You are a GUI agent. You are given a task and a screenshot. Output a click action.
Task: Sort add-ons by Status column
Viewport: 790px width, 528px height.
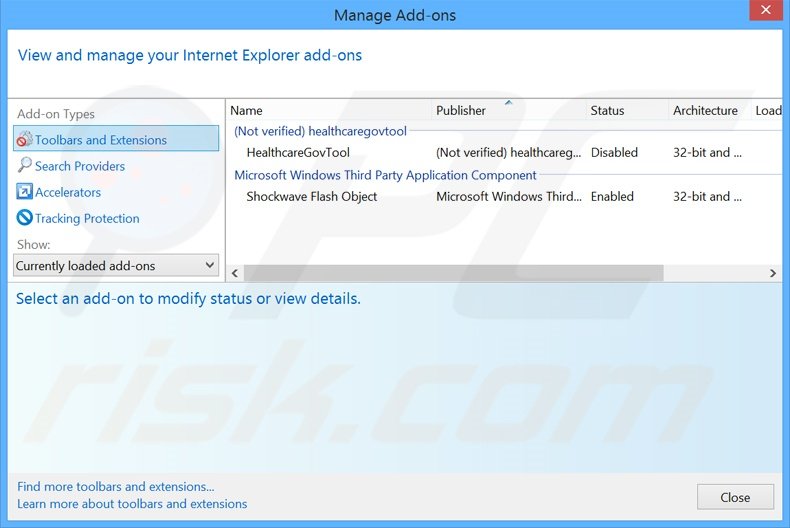(607, 111)
